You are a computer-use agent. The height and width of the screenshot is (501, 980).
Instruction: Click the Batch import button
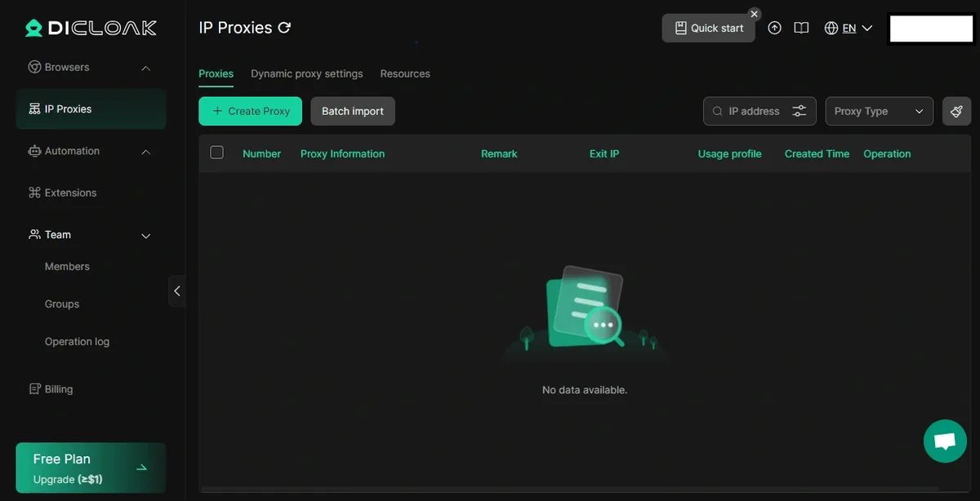(x=353, y=111)
